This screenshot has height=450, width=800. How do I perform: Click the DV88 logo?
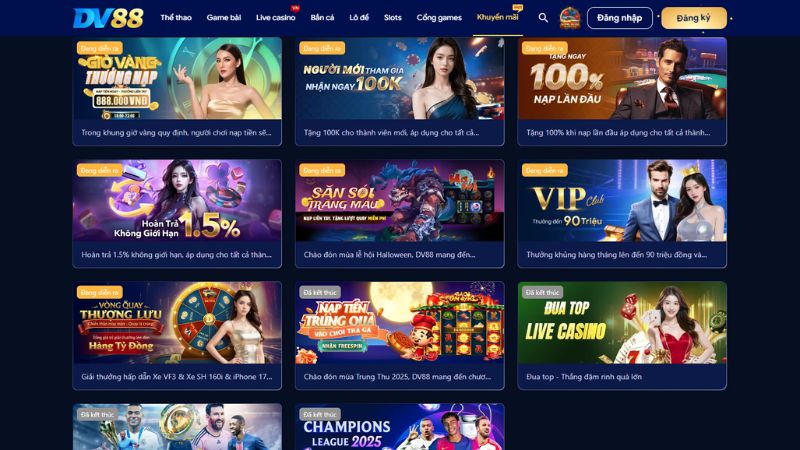point(108,18)
